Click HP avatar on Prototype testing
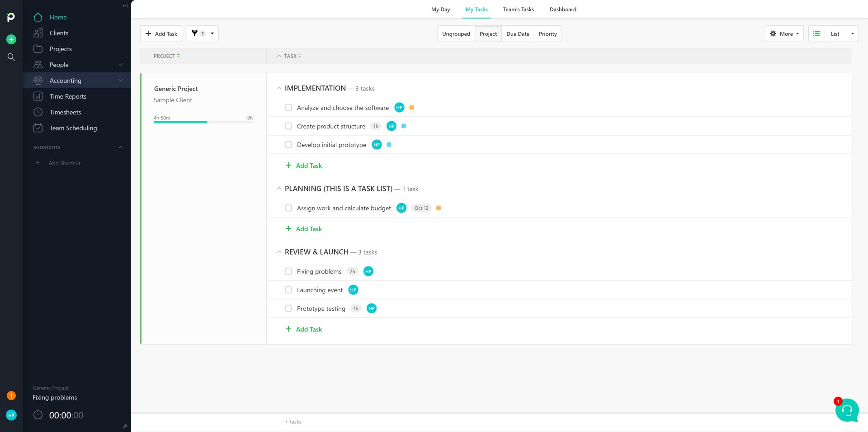This screenshot has width=868, height=432. 372,309
